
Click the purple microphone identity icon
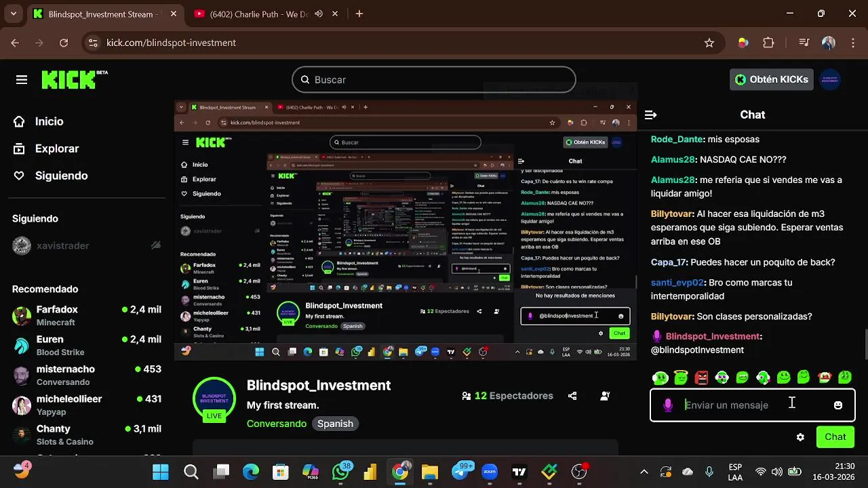(x=668, y=405)
